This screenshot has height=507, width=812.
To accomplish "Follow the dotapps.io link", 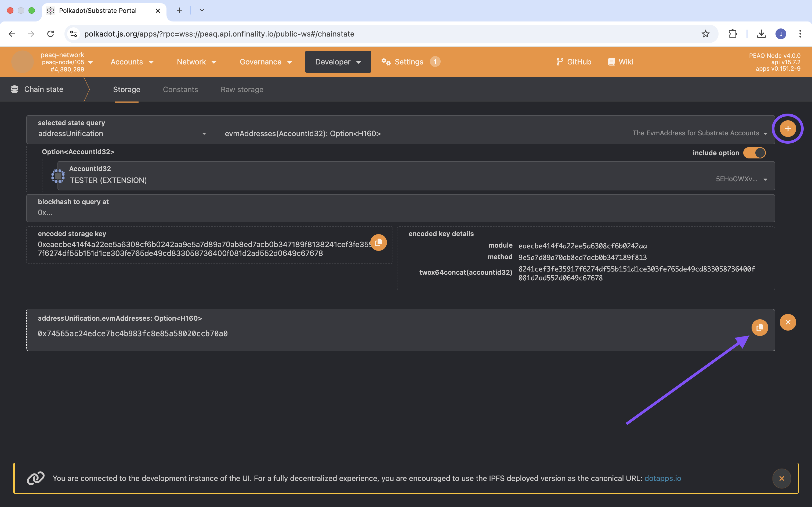I will (x=662, y=479).
